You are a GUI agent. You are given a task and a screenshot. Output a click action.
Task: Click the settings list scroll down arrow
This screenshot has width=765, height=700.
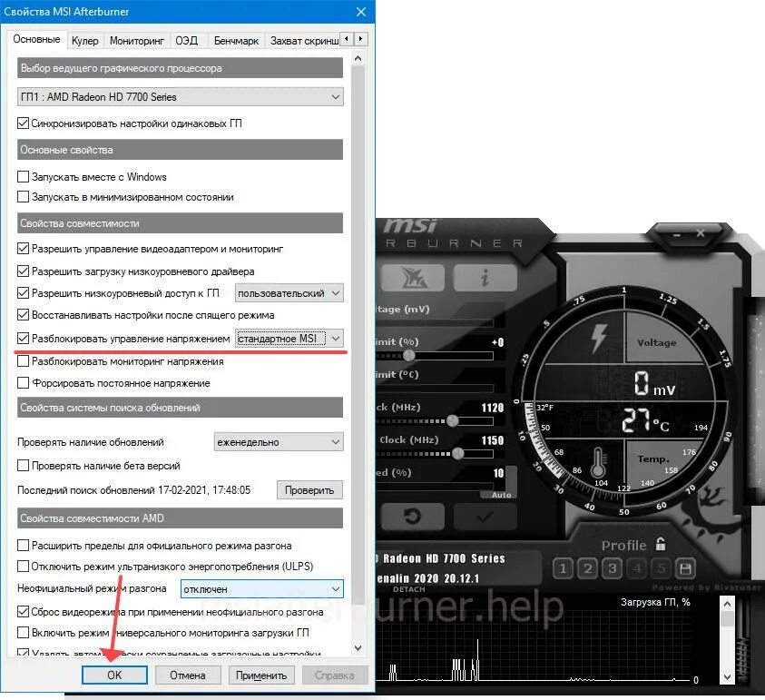coord(358,647)
